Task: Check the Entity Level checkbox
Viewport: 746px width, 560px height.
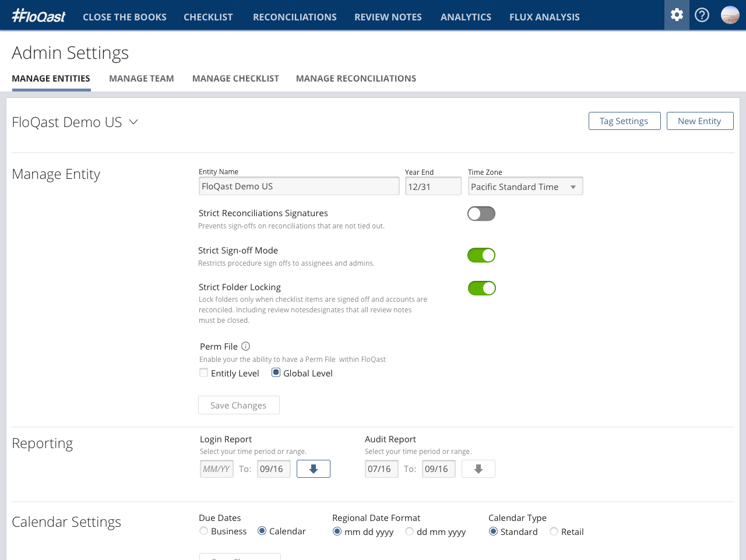Action: coord(203,373)
